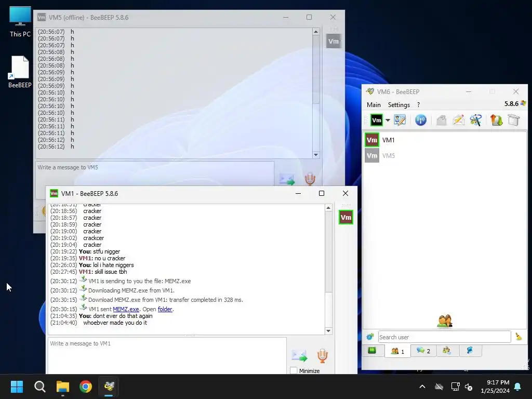The width and height of the screenshot is (532, 399).
Task: Click the muted volume tray icon
Action: pos(469,387)
